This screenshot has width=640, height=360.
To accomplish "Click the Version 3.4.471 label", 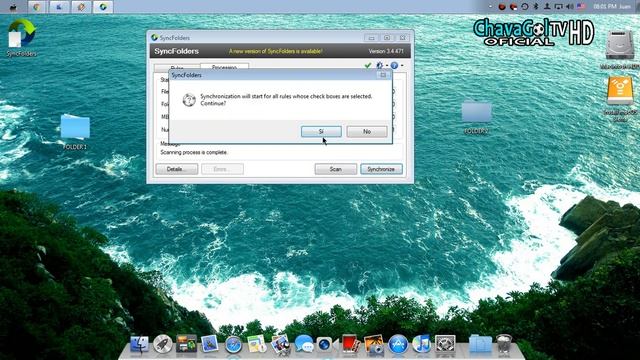I will click(386, 51).
